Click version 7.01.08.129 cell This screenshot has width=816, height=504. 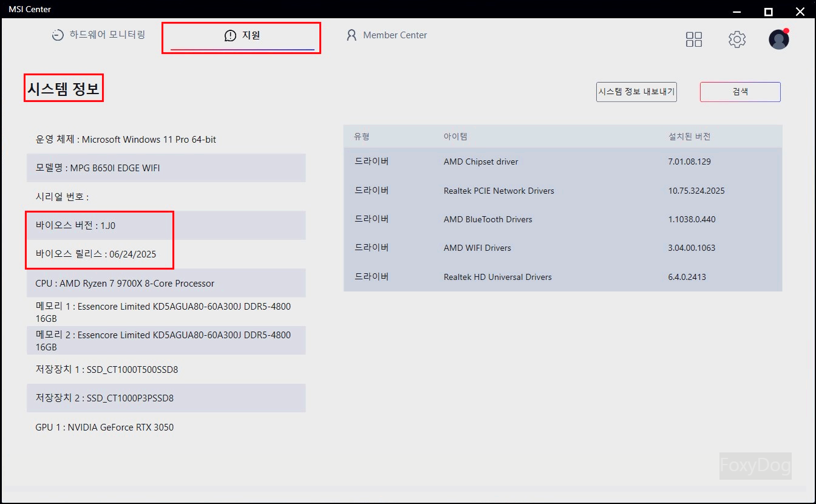coord(689,162)
